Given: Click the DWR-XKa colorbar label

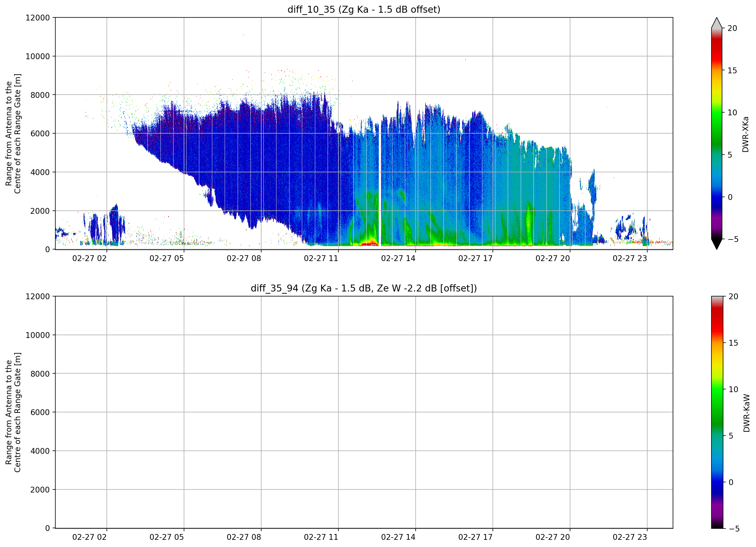Looking at the screenshot, I should (745, 134).
